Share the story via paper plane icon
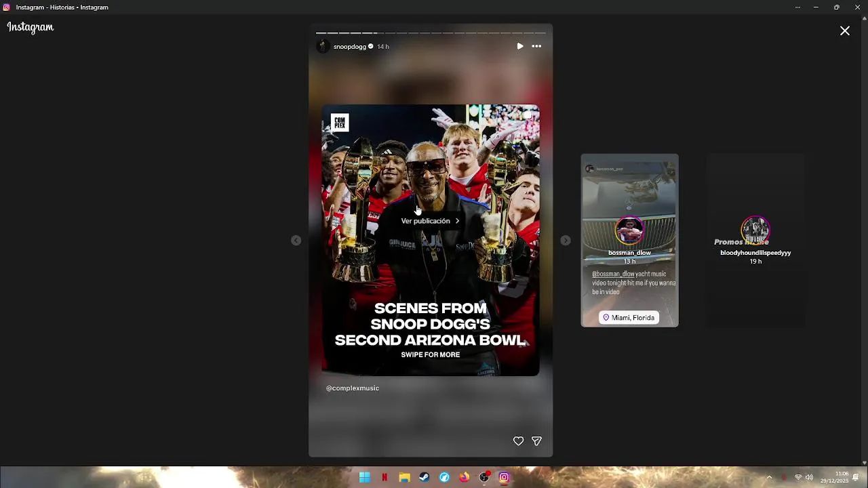 536,441
